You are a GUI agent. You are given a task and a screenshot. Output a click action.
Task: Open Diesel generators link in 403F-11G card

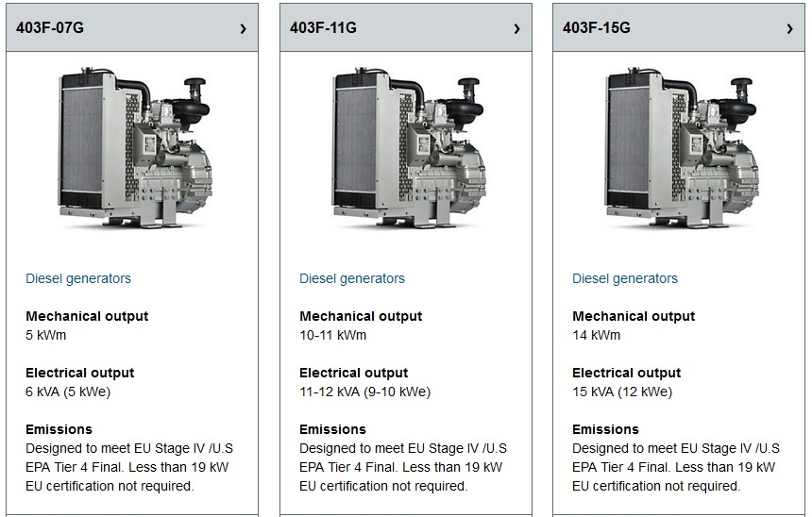click(x=352, y=278)
